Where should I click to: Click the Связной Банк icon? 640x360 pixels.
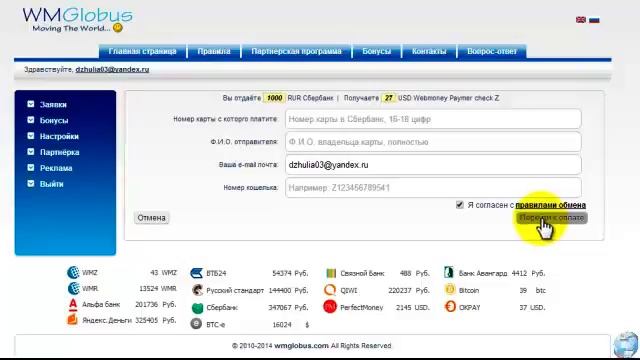click(331, 273)
